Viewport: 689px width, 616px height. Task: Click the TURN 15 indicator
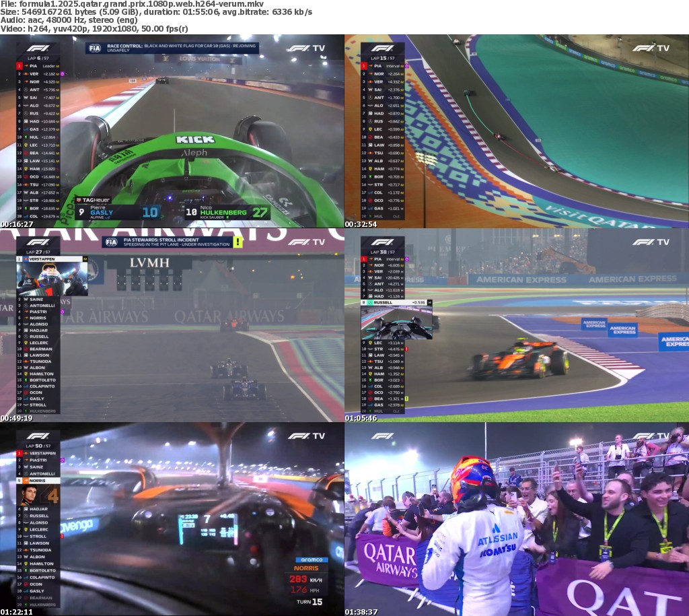tap(312, 601)
